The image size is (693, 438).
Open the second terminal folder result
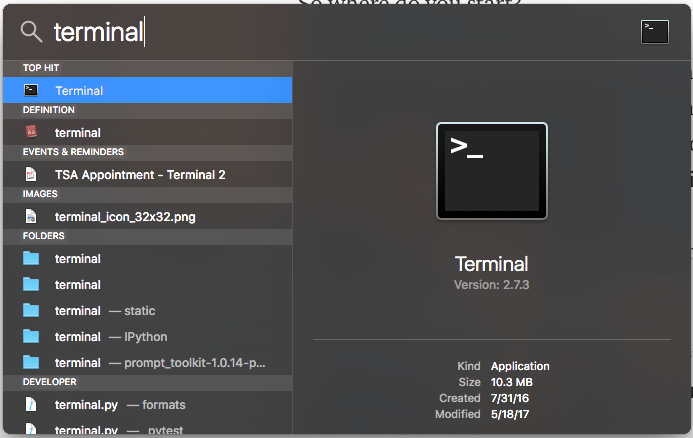click(x=148, y=285)
